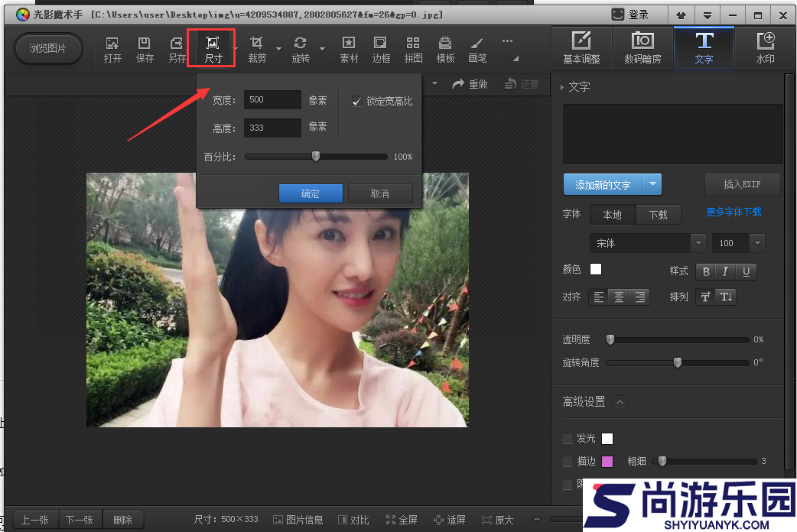Click the 宽度 input field

coord(272,99)
